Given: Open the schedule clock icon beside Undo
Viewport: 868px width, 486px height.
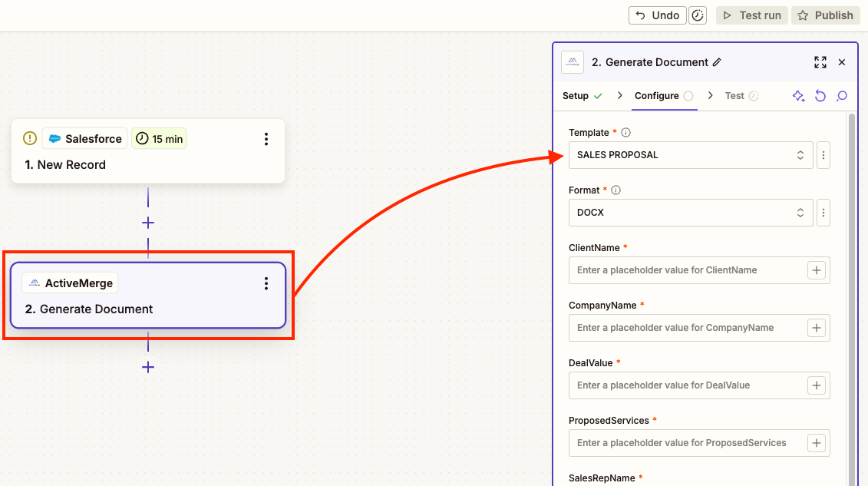Looking at the screenshot, I should click(698, 15).
